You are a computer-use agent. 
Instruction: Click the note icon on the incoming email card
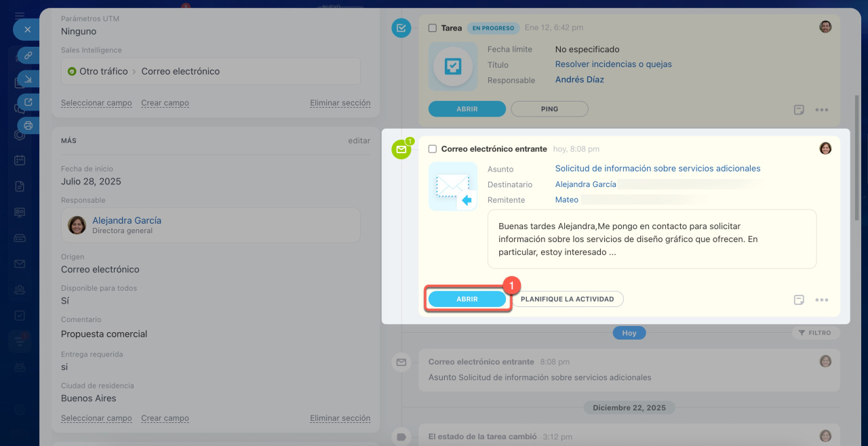[799, 300]
